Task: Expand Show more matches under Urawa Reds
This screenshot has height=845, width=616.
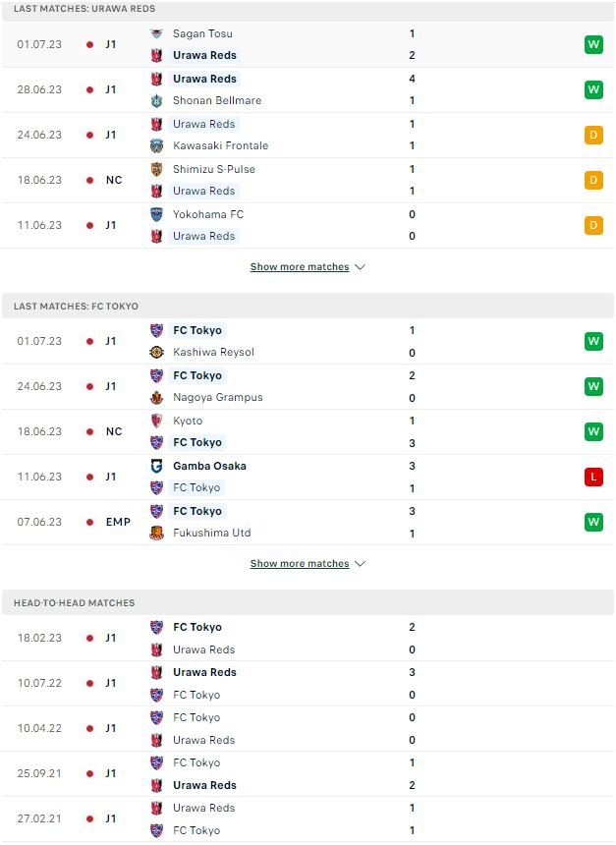Action: pos(300,266)
